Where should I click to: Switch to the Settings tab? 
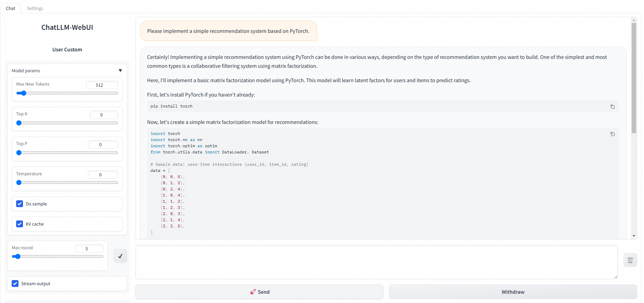[35, 8]
